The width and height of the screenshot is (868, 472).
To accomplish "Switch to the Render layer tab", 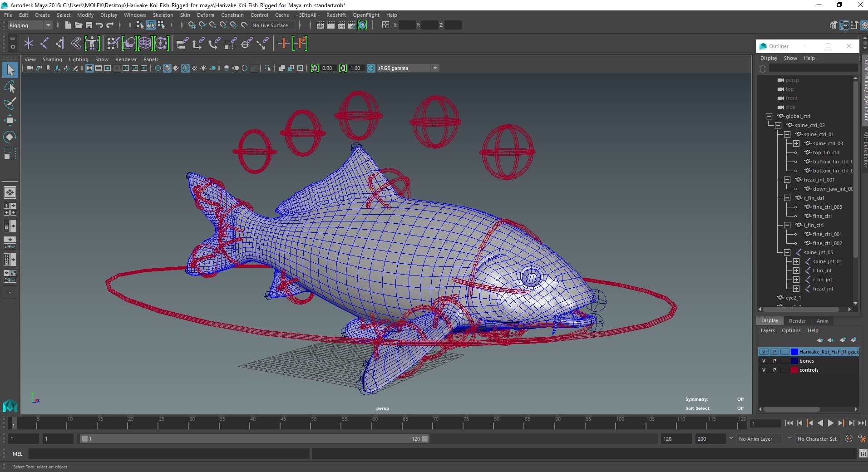I will pyautogui.click(x=797, y=321).
